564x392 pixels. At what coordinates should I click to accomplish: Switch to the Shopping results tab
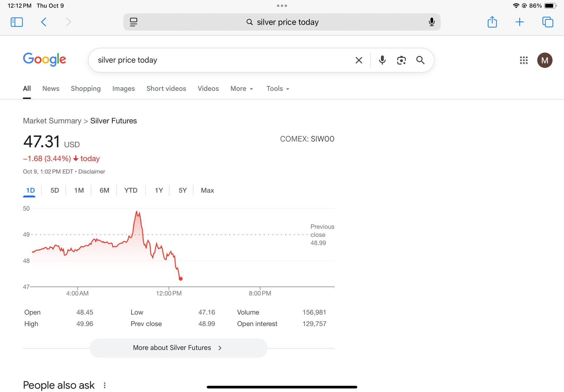(x=85, y=89)
